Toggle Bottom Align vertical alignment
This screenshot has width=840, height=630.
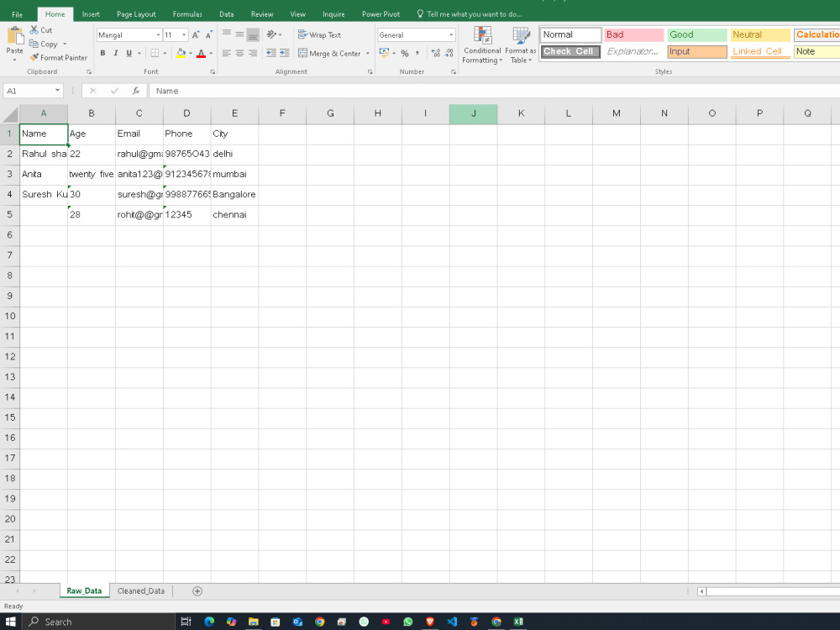tap(253, 34)
